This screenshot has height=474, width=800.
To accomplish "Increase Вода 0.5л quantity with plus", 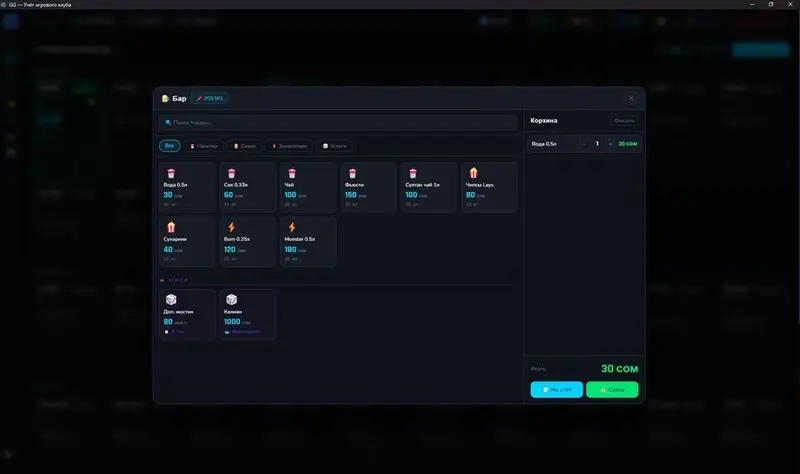I will [x=610, y=144].
